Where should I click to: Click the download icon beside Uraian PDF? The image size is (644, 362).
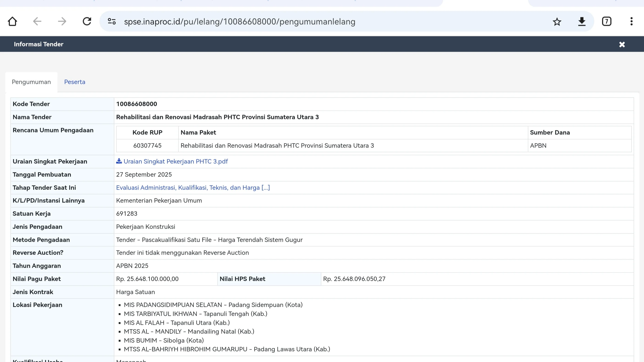119,161
